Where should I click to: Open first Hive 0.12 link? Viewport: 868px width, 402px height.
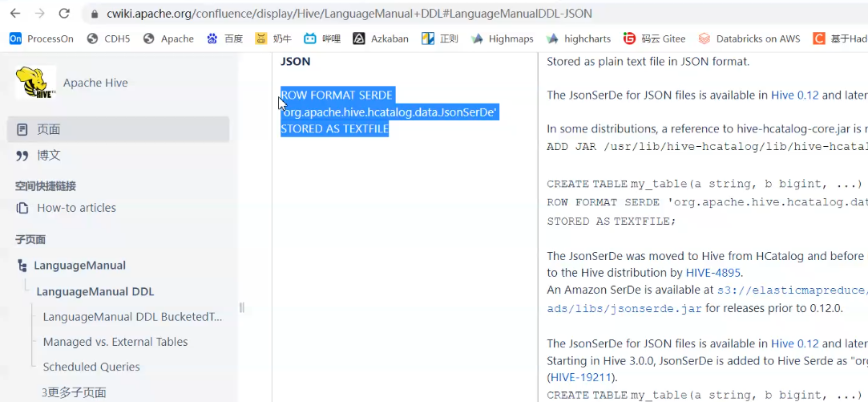pyautogui.click(x=794, y=95)
